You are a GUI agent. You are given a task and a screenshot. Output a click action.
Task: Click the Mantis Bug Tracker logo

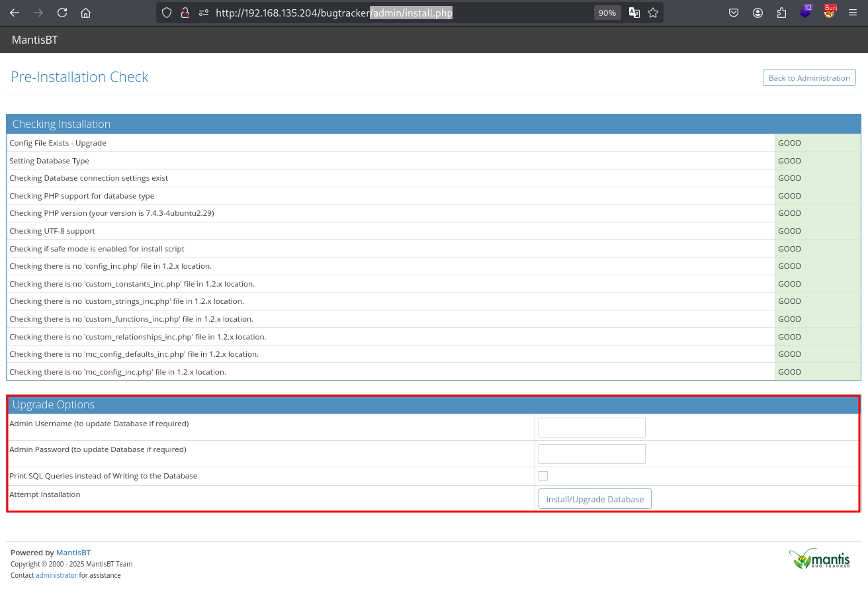click(x=820, y=559)
